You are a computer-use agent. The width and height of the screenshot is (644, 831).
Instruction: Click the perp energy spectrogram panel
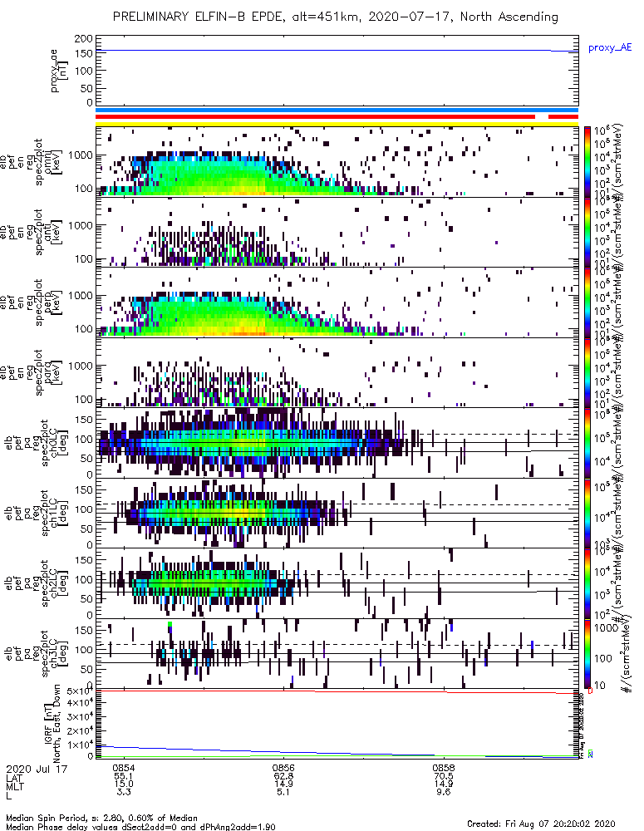[337, 302]
